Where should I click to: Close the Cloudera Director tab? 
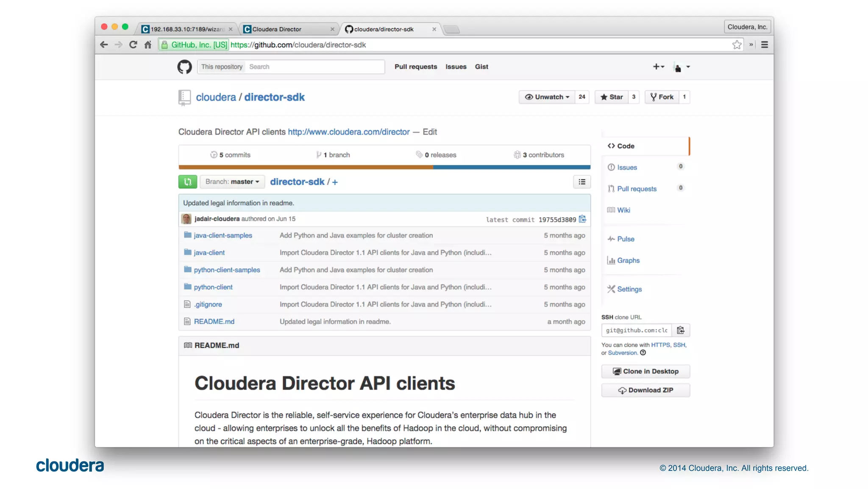(x=332, y=29)
